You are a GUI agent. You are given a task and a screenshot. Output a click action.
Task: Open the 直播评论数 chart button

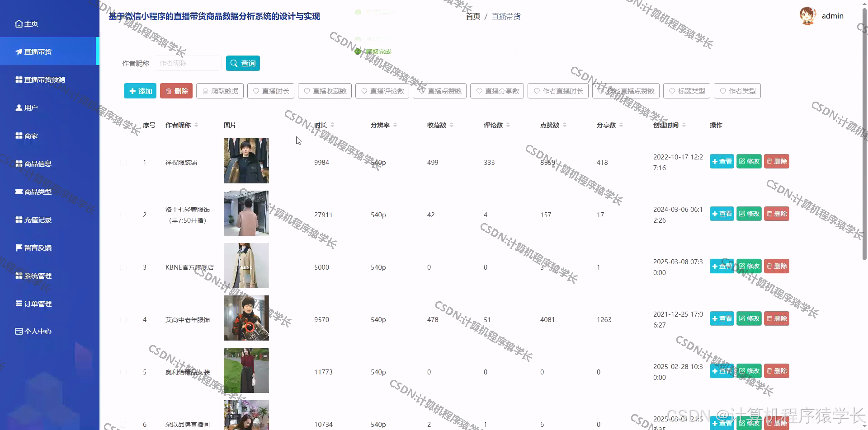382,91
